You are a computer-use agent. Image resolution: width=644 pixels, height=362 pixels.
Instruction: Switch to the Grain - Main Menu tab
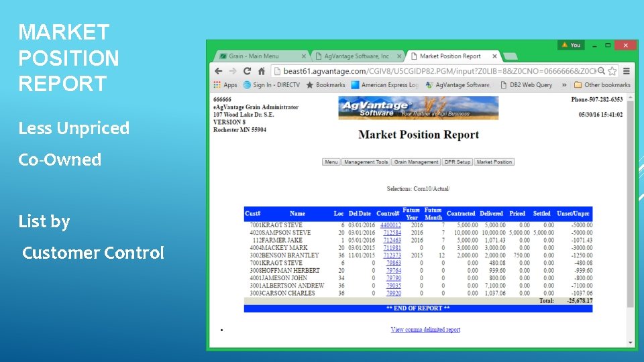pyautogui.click(x=259, y=56)
